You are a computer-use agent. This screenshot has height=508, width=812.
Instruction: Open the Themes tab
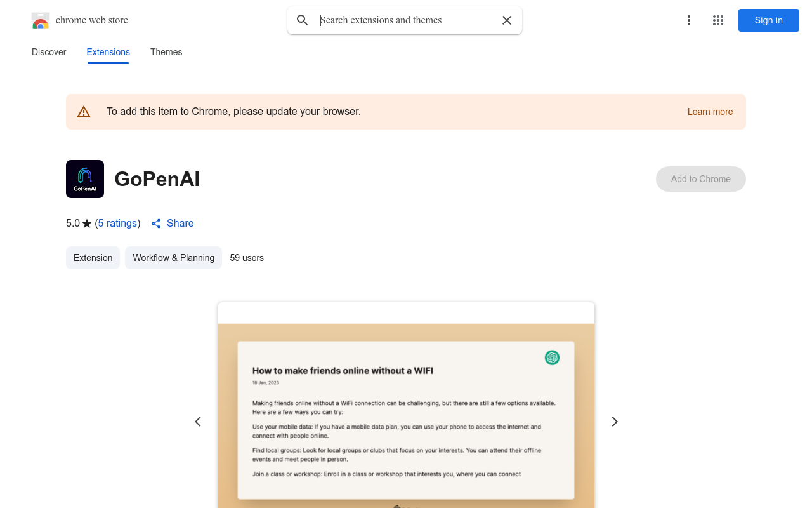166,52
